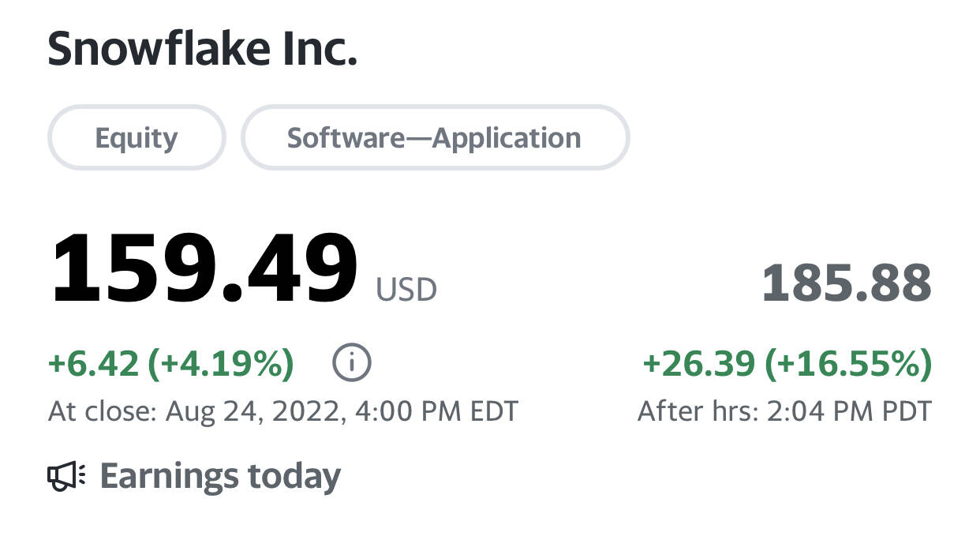Image resolution: width=980 pixels, height=536 pixels.
Task: Click the USD currency label
Action: [406, 290]
